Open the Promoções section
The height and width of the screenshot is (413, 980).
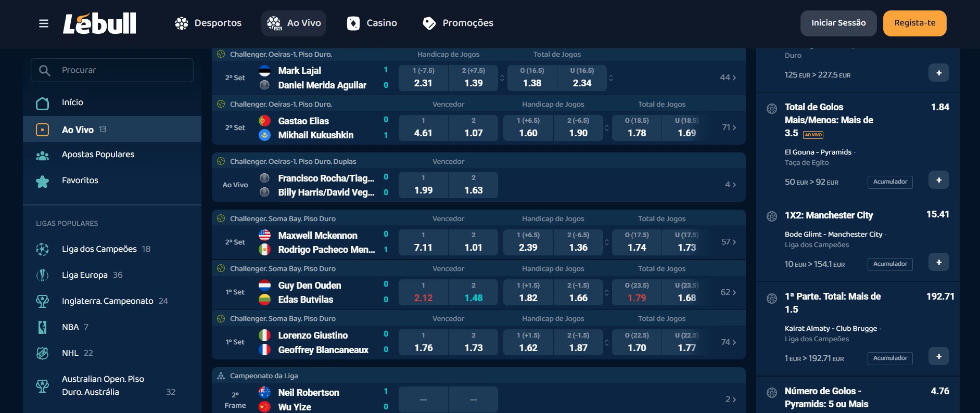coord(458,23)
